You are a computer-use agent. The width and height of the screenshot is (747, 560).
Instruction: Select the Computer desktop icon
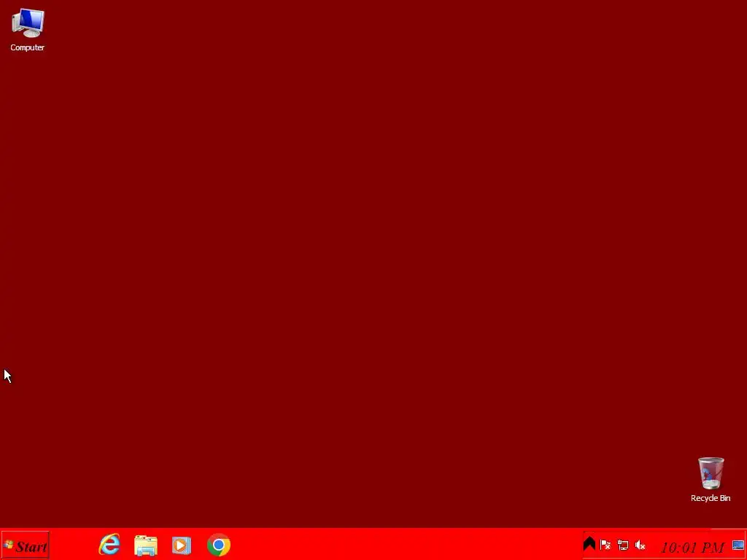click(x=28, y=29)
